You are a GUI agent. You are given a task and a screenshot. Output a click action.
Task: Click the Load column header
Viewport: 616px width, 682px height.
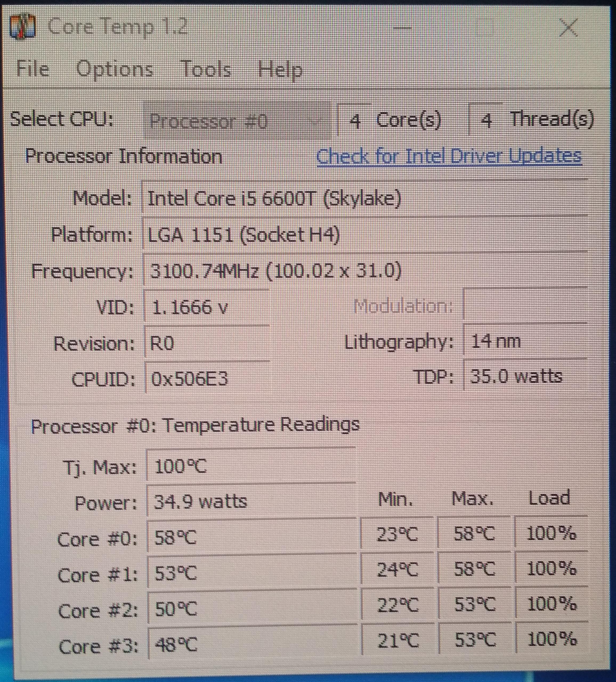point(549,498)
